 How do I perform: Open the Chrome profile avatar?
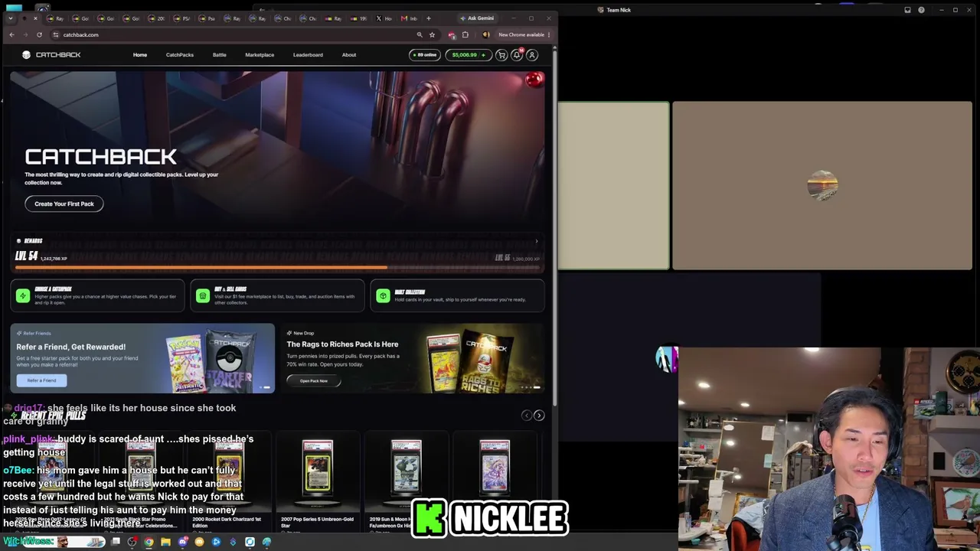(x=485, y=34)
